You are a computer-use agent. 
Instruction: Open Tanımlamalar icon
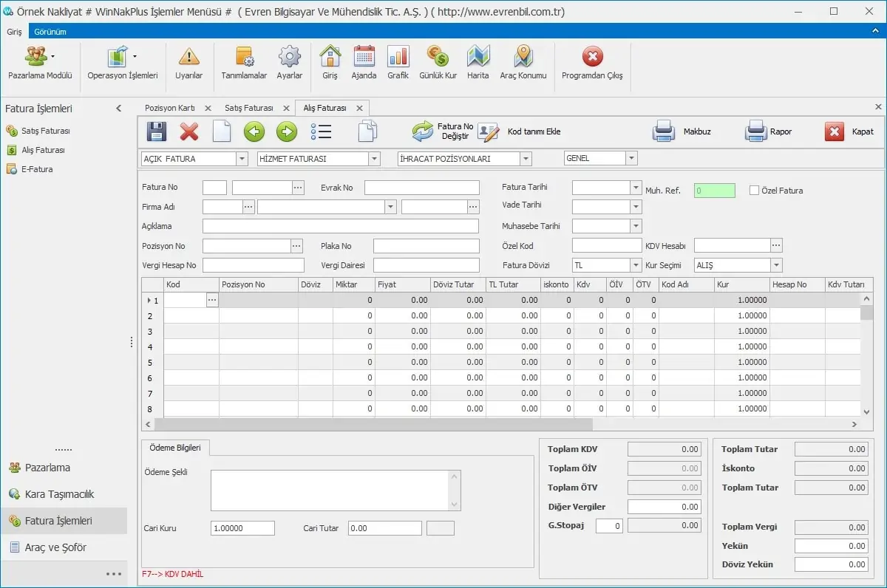coord(244,56)
